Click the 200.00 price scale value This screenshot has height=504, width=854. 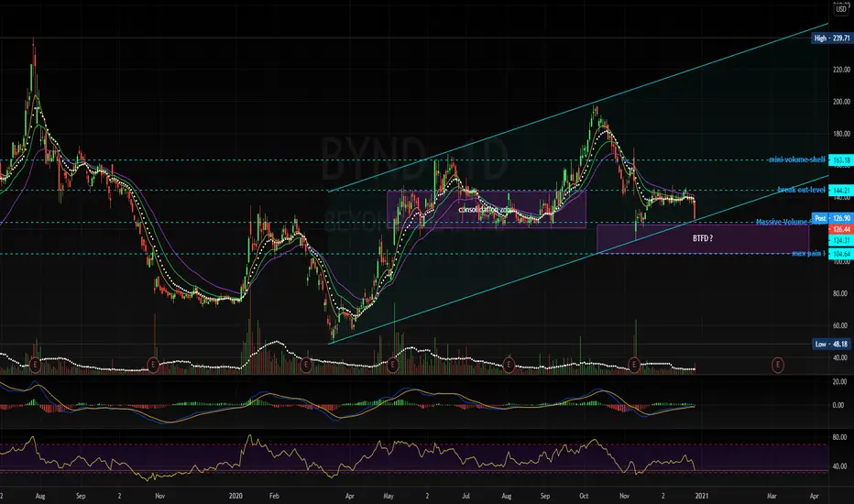tap(841, 102)
